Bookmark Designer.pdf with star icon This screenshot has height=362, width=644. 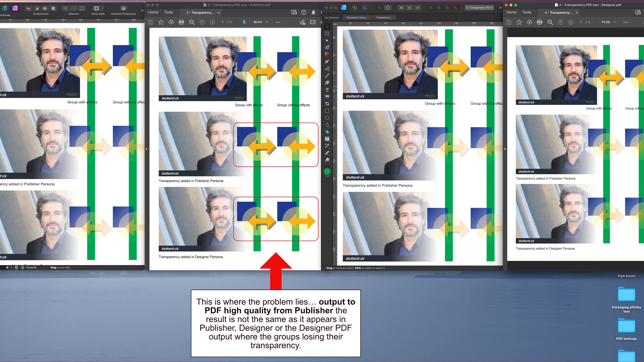pos(519,22)
